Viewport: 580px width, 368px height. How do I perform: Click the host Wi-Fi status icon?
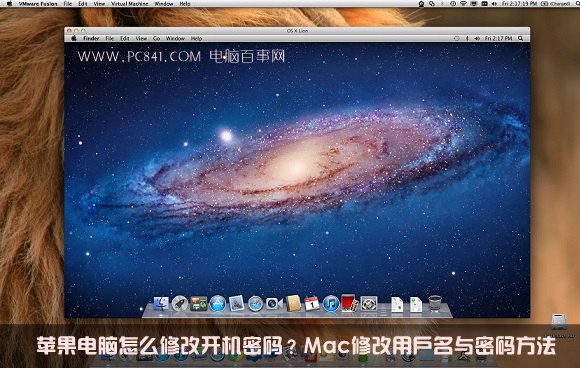[x=463, y=4]
